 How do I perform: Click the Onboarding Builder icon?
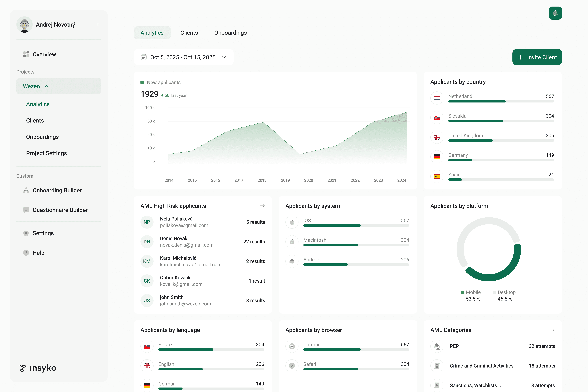tap(26, 190)
